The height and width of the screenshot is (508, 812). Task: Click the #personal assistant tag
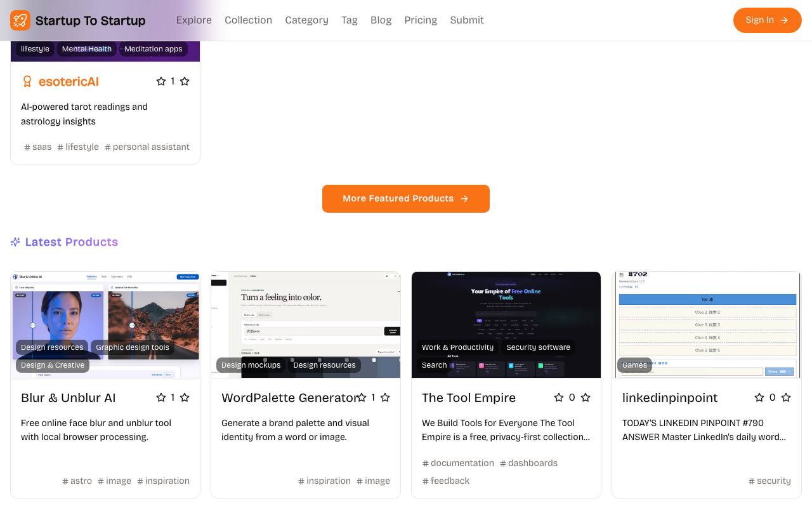tap(147, 147)
